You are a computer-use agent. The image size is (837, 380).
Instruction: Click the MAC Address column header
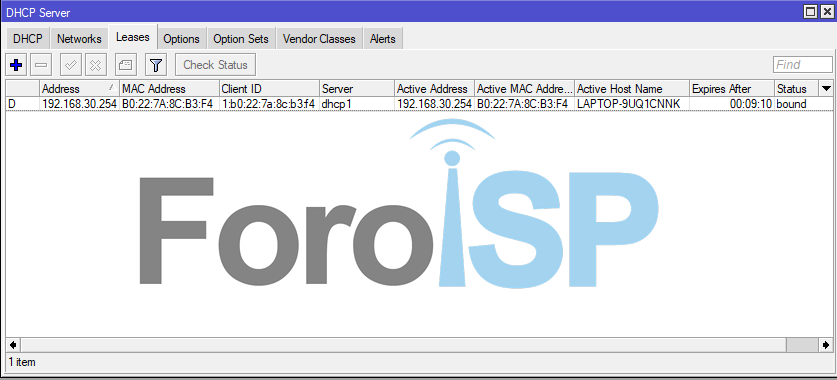[169, 89]
